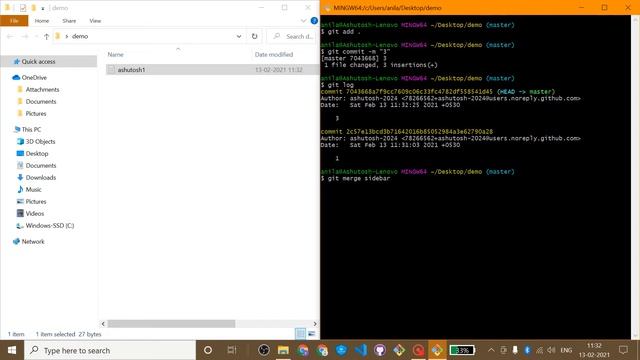Go forward with the Explorer forward arrow

[x=24, y=36]
